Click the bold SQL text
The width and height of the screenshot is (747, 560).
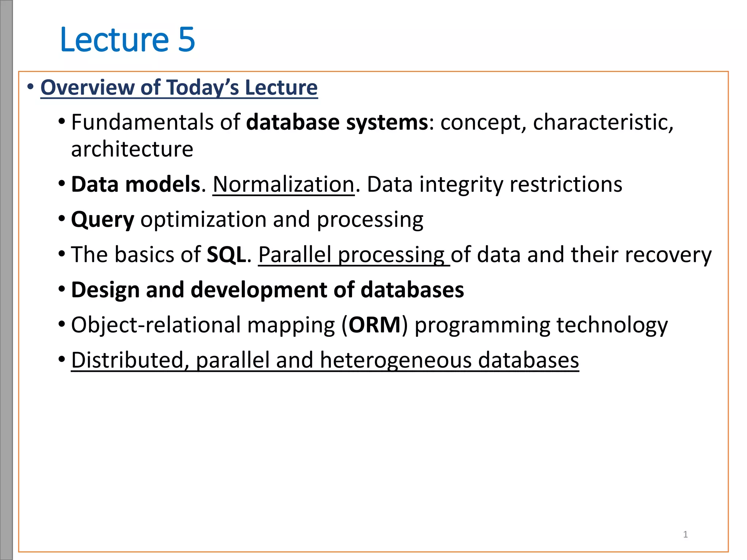point(226,254)
